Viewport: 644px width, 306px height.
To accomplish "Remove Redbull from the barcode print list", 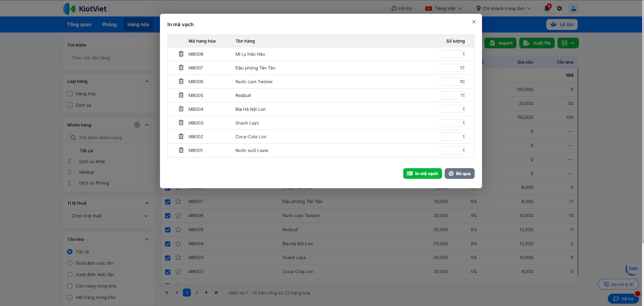I will [x=181, y=95].
